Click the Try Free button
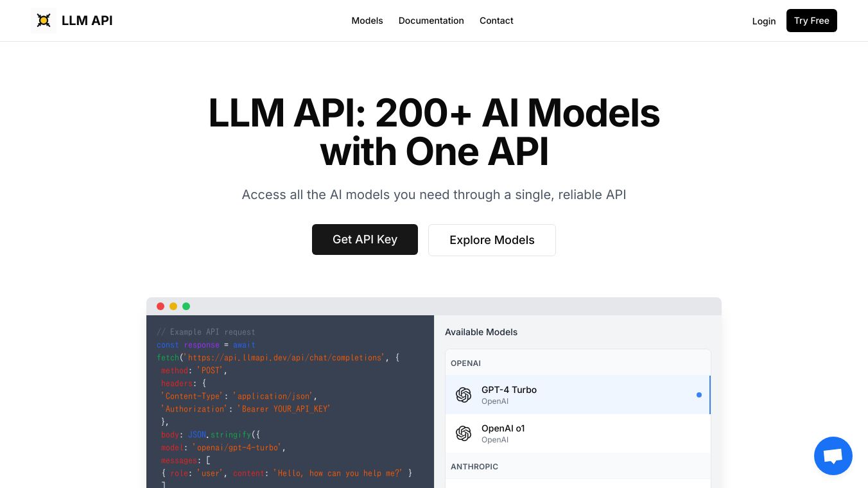The height and width of the screenshot is (488, 868). (812, 21)
